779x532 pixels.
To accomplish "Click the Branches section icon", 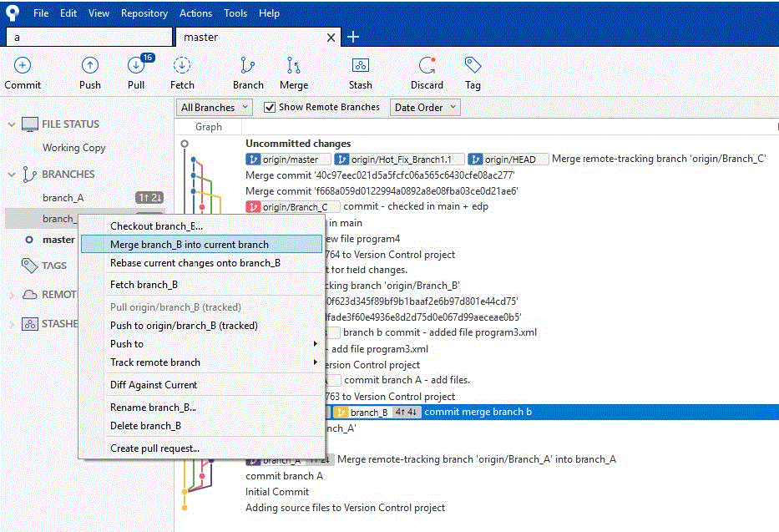I will click(30, 175).
